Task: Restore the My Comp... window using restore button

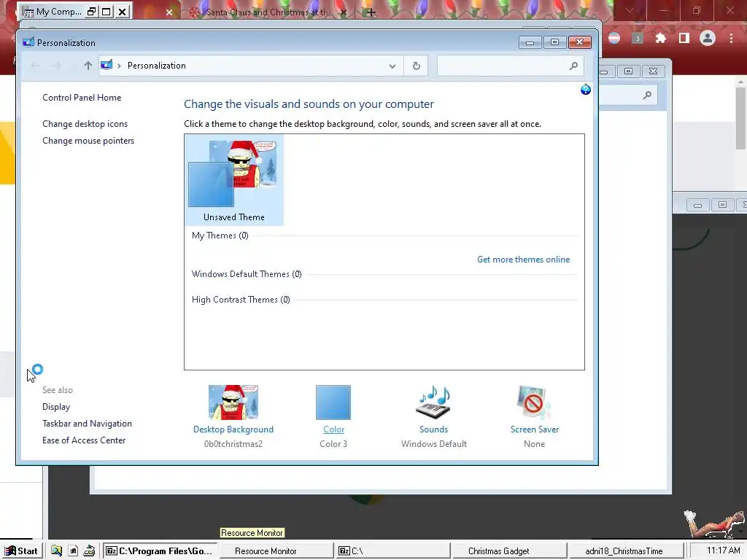Action: click(91, 12)
